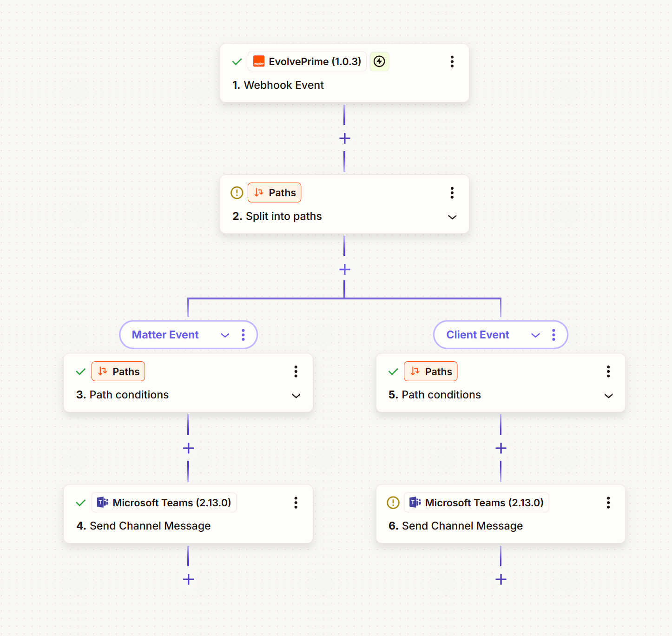Open Client Event path options menu
The height and width of the screenshot is (636, 672).
tap(553, 335)
